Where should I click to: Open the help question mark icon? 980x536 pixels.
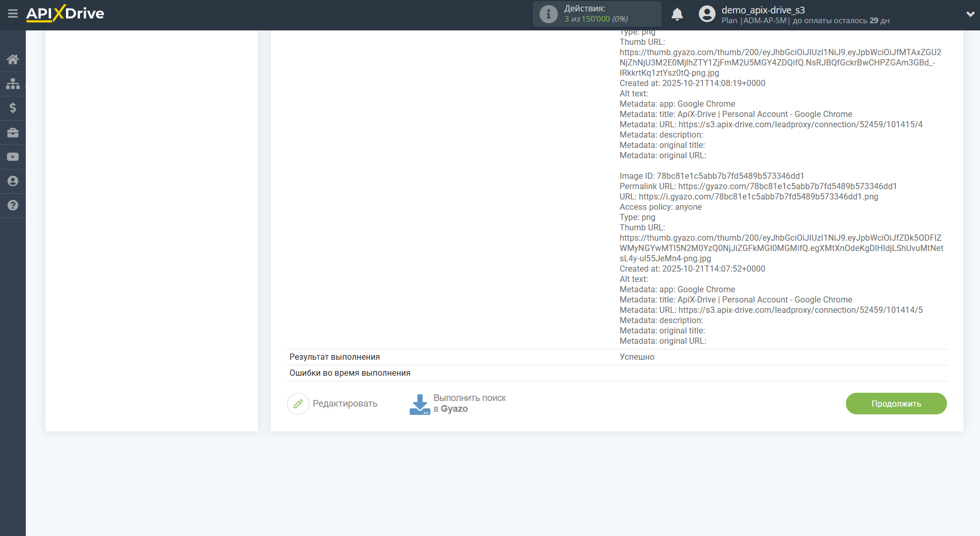coord(13,205)
